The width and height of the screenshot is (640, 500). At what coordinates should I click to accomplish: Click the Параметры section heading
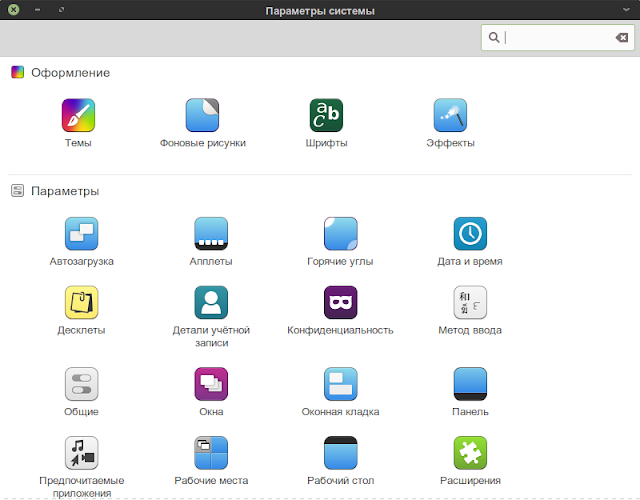point(65,191)
